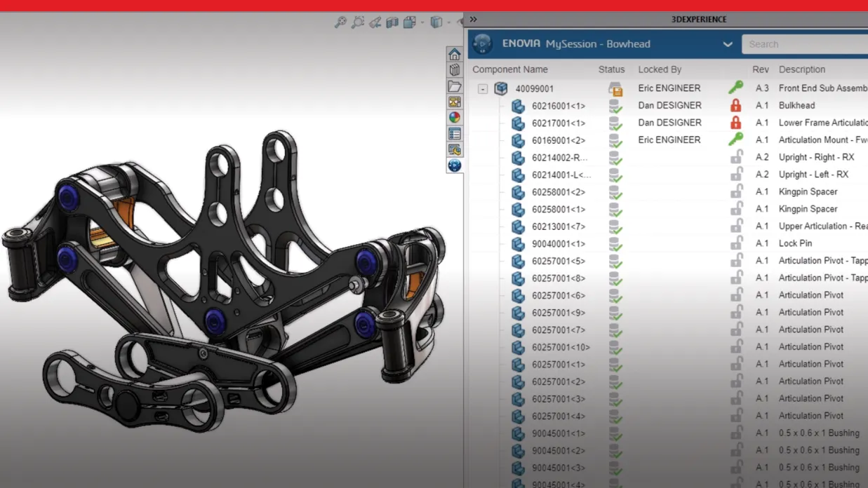868x488 pixels.
Task: Click the padlock icon beside Kingpin Spacer
Action: tap(735, 191)
